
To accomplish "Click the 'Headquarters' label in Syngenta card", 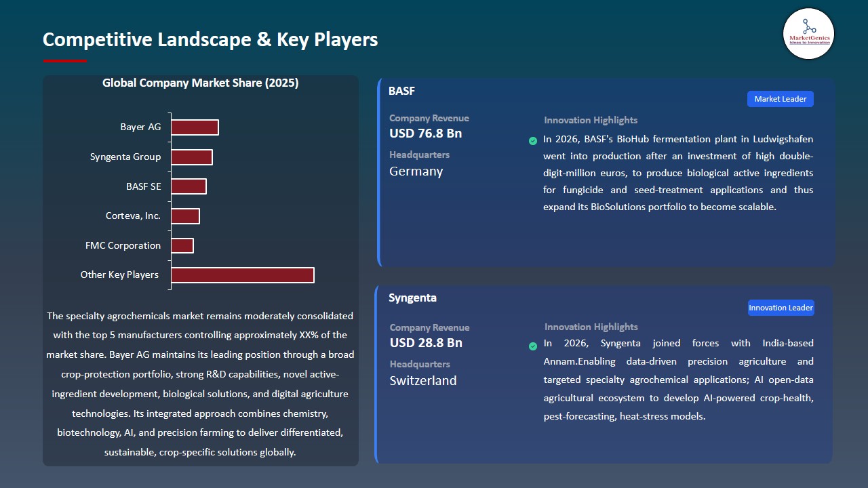I will (420, 365).
